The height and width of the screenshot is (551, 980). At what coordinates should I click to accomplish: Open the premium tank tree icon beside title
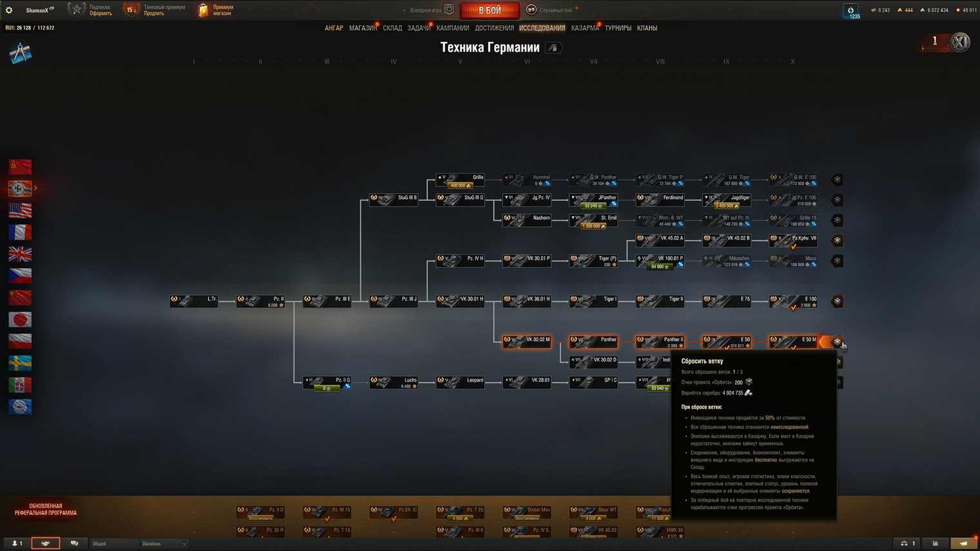[x=553, y=48]
